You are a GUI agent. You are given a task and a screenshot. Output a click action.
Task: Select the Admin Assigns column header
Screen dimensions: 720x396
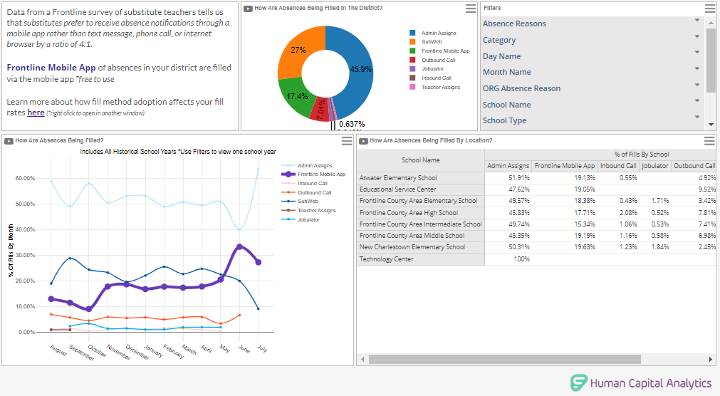(x=508, y=166)
